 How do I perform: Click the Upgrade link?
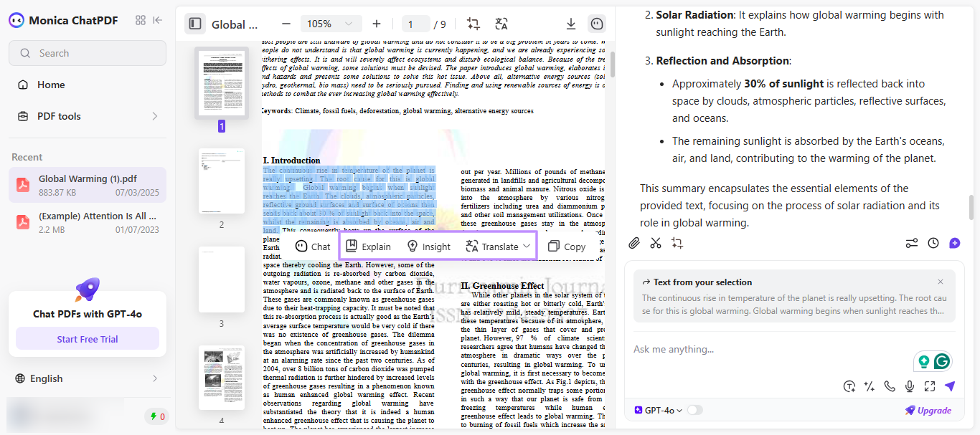click(928, 411)
